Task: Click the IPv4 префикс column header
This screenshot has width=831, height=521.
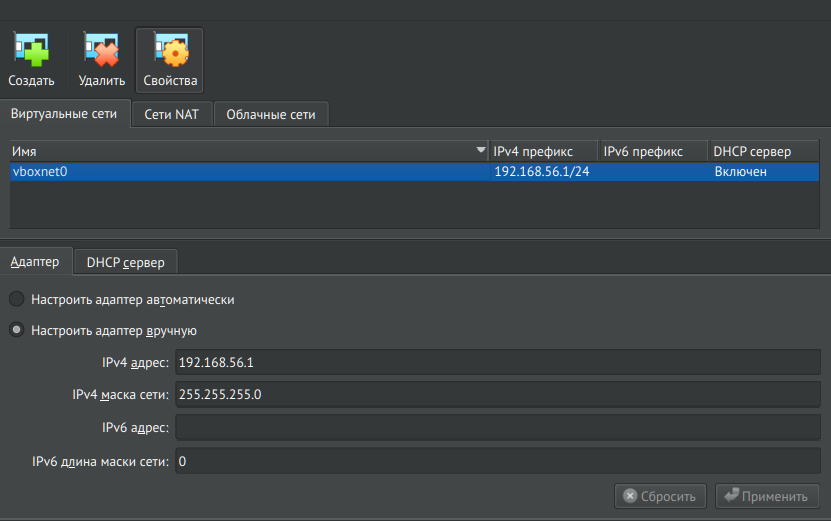Action: (543, 152)
